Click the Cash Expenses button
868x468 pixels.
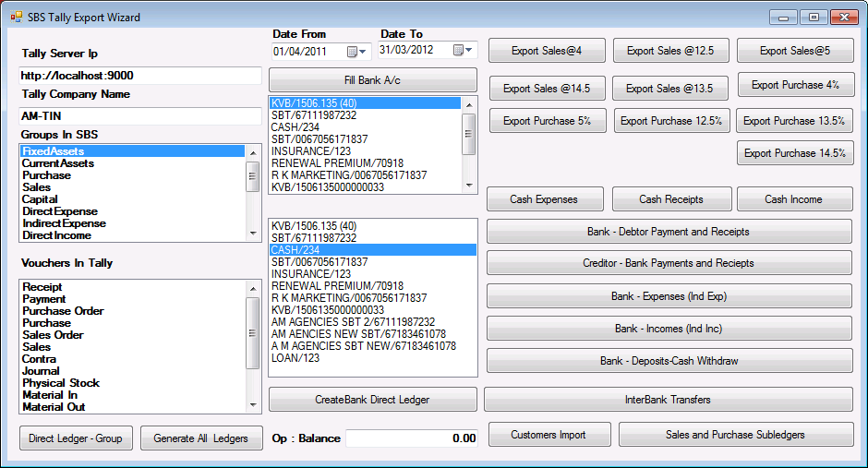click(x=545, y=199)
